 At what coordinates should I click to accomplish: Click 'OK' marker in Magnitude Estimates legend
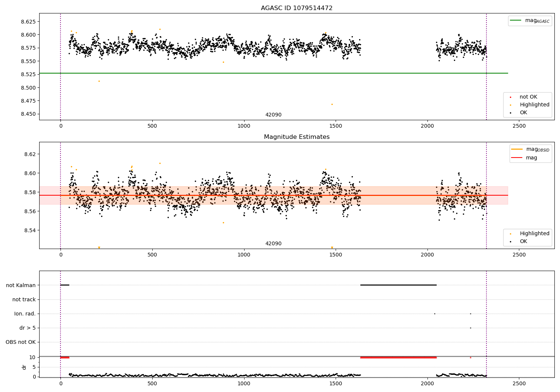510,242
